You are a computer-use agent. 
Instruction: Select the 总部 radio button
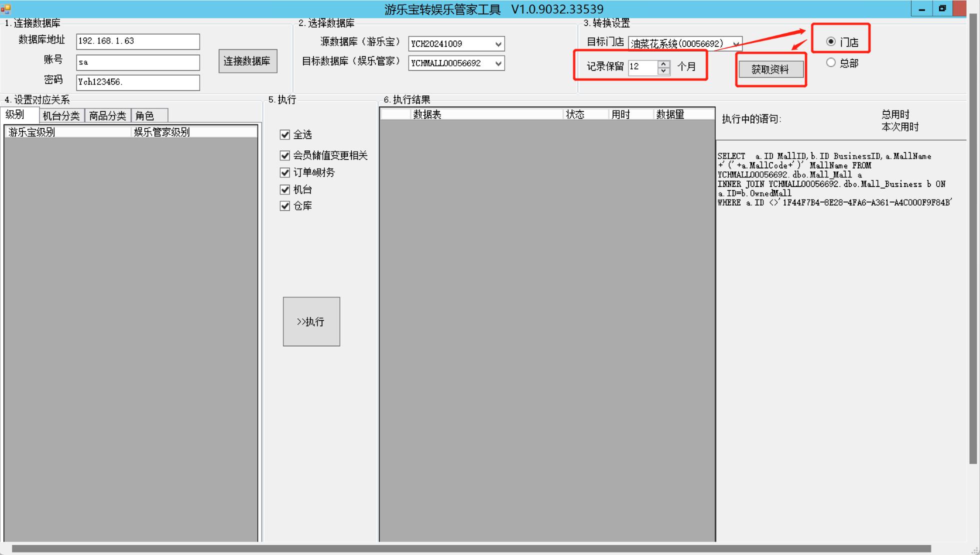[x=831, y=62]
